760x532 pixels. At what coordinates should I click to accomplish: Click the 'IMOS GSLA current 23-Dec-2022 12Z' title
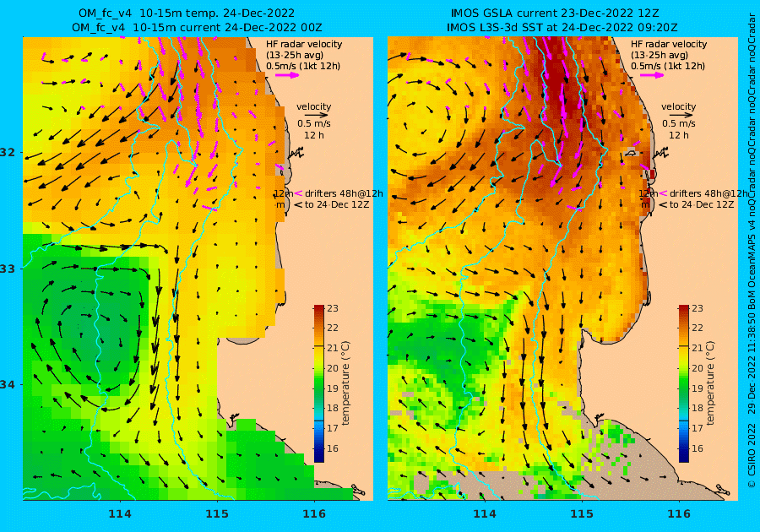tap(555, 14)
